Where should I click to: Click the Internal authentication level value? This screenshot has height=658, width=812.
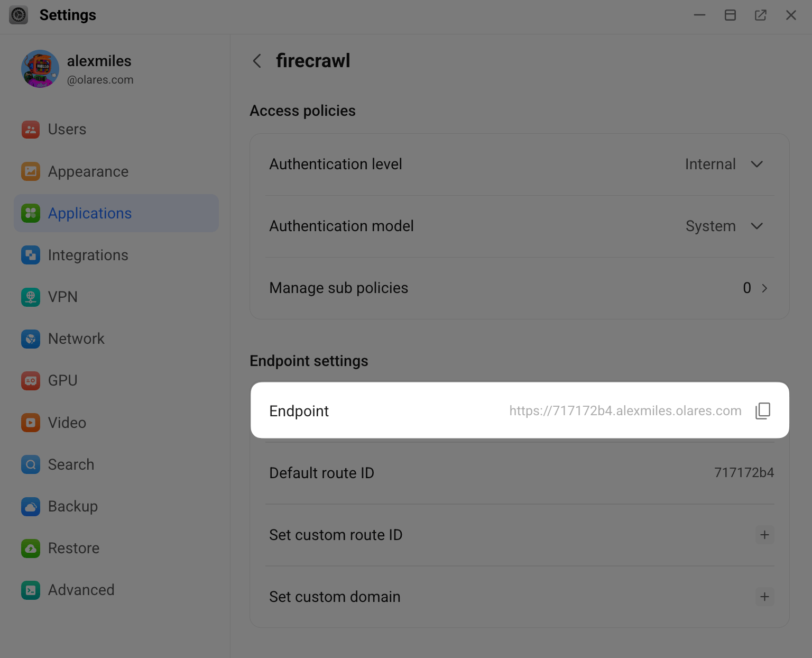(x=710, y=164)
